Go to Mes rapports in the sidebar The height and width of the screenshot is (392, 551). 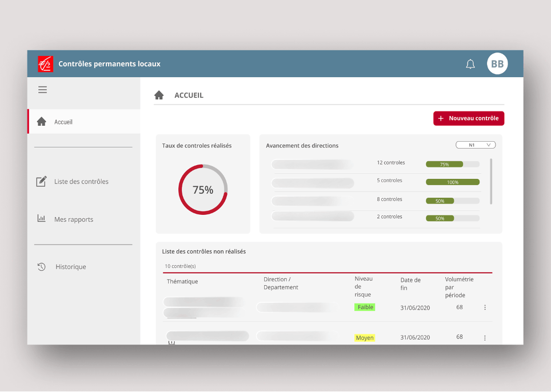coord(74,219)
